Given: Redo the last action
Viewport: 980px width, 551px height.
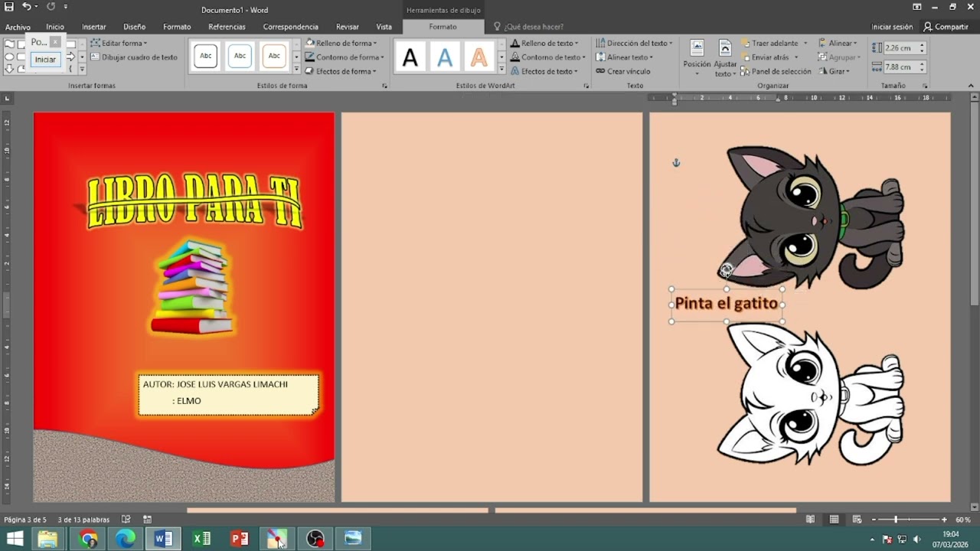Looking at the screenshot, I should 51,7.
